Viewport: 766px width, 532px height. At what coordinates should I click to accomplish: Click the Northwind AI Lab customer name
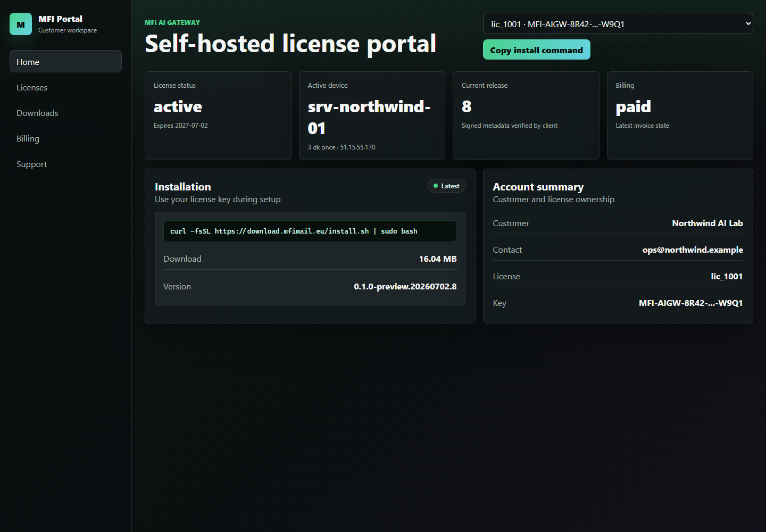707,223
